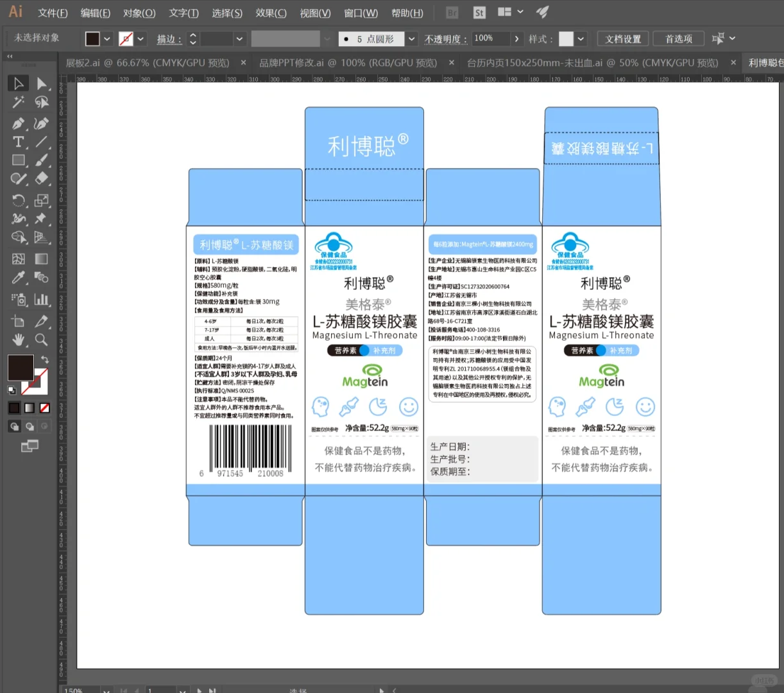Switch to 展板2.ai document tab

coord(148,62)
